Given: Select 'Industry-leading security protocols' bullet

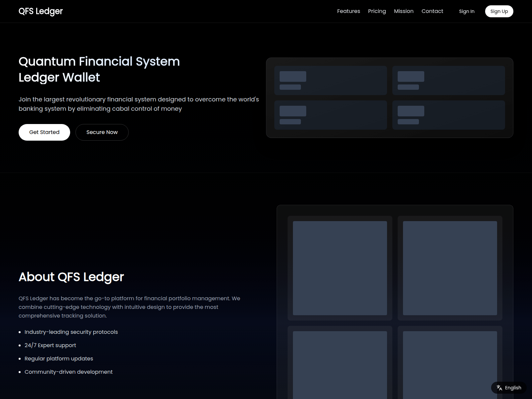Looking at the screenshot, I should [x=71, y=332].
